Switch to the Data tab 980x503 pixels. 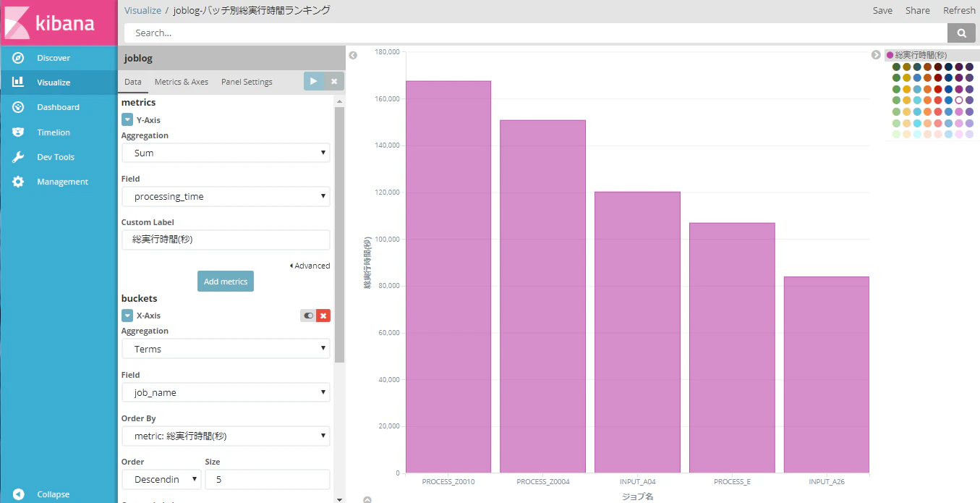pyautogui.click(x=133, y=82)
